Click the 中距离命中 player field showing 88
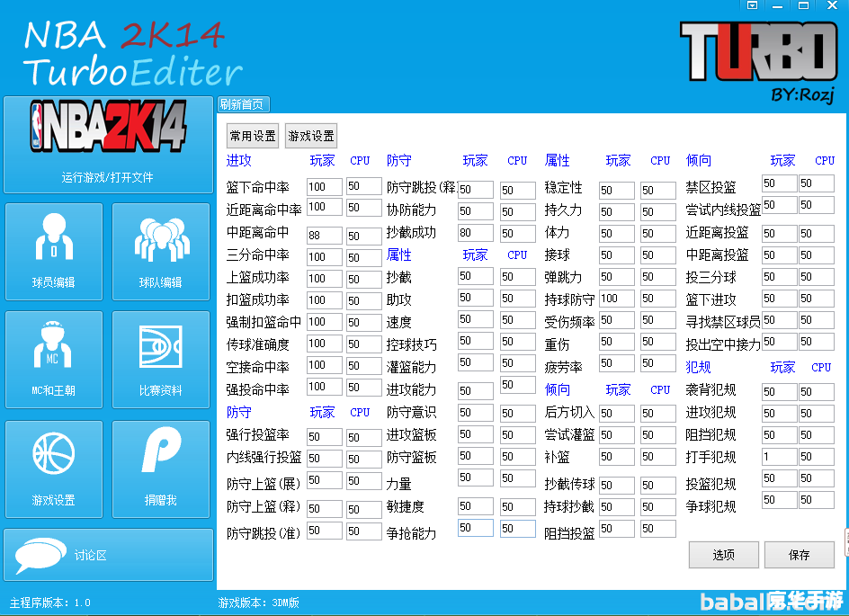Screen dimensions: 849x616 325,236
